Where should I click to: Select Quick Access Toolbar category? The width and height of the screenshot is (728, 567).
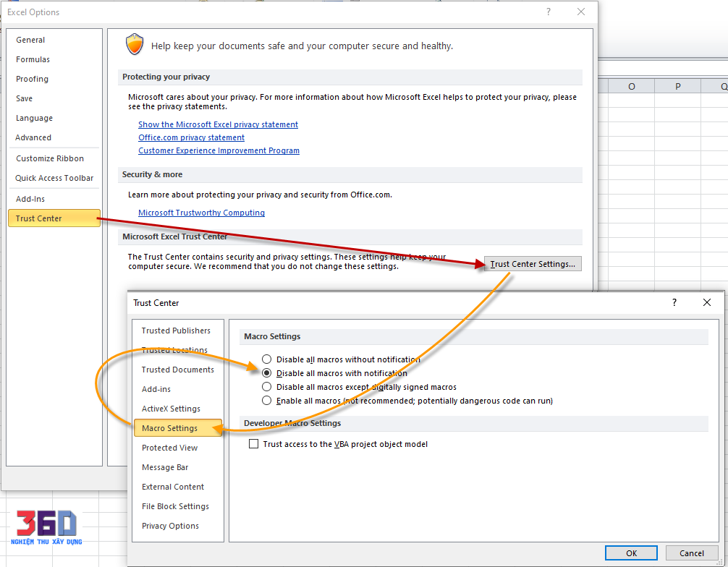click(x=54, y=178)
